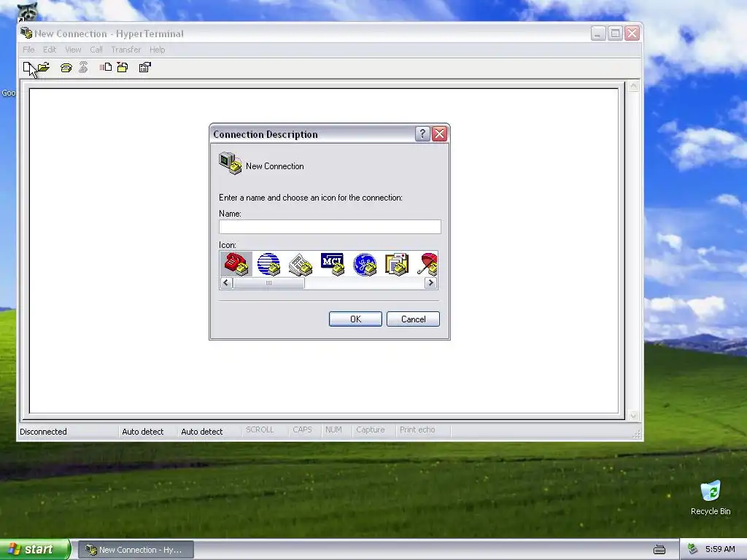Click the HyperTerminal title bar icon

pos(26,34)
